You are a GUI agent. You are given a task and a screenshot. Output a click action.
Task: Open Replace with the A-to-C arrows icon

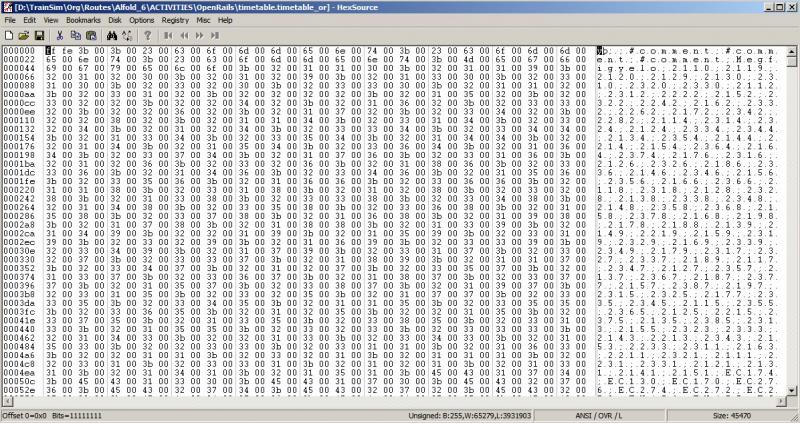[x=127, y=35]
